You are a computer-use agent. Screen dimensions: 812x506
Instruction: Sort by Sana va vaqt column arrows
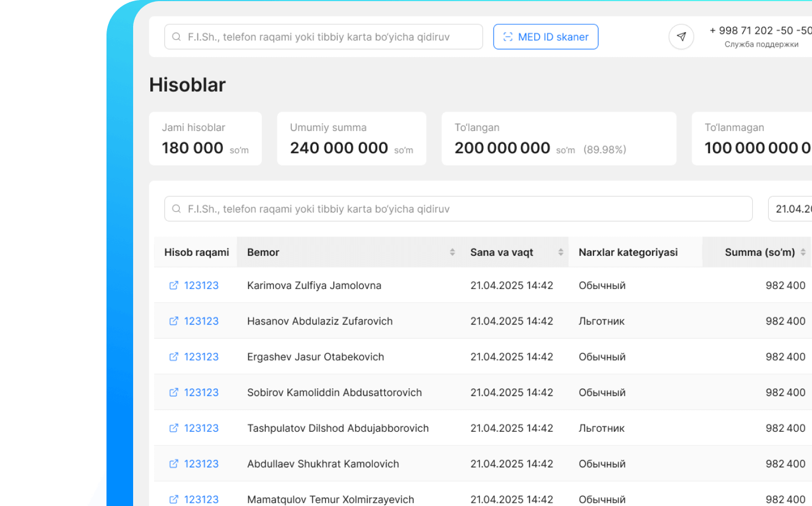[x=560, y=252]
